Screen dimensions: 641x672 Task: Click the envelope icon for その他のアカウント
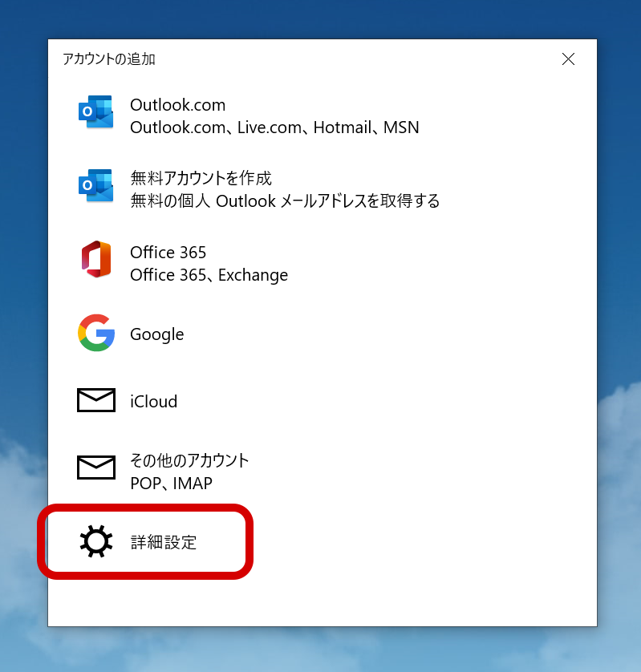click(x=95, y=467)
